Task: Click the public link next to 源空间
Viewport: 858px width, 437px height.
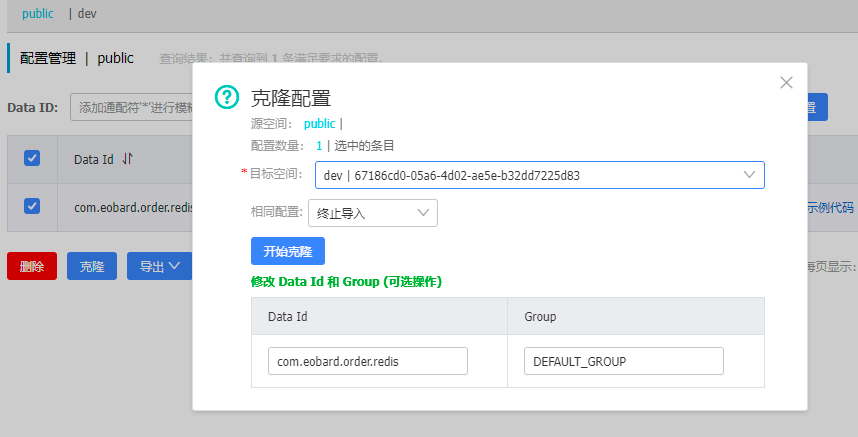Action: (x=319, y=124)
